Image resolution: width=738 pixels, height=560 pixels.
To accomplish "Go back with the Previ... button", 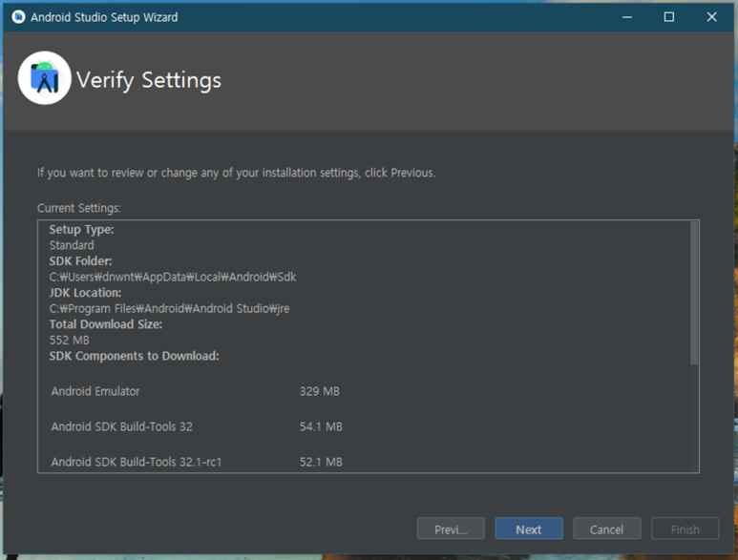I will (451, 529).
